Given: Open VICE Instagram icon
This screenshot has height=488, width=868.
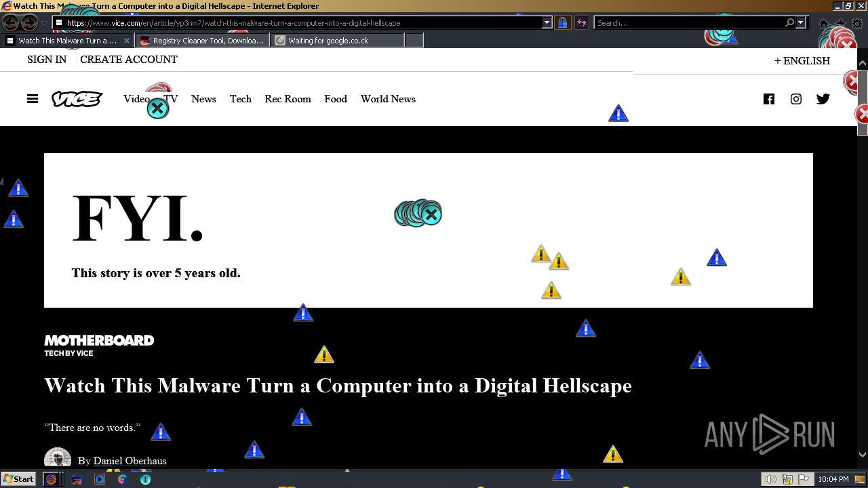Looking at the screenshot, I should (796, 99).
